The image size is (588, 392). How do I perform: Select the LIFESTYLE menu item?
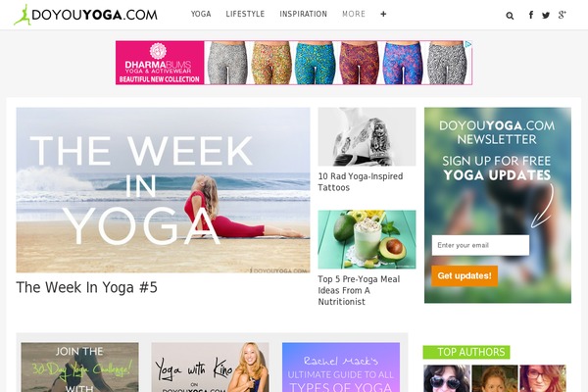click(245, 14)
